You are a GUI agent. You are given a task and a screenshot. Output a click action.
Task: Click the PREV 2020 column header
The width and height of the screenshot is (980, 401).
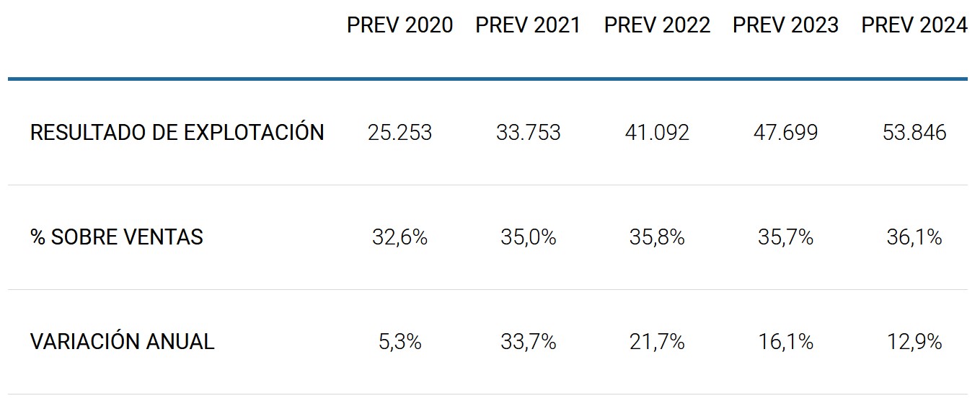pyautogui.click(x=399, y=25)
